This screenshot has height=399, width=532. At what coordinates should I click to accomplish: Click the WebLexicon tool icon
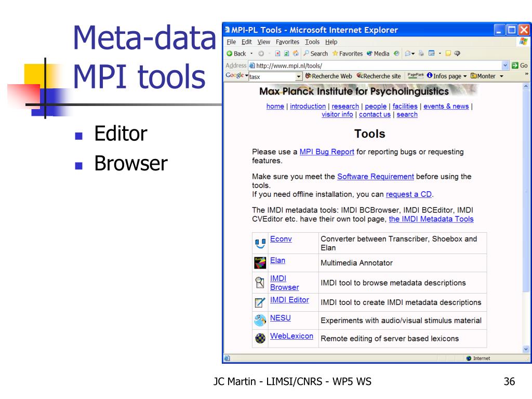pos(260,338)
